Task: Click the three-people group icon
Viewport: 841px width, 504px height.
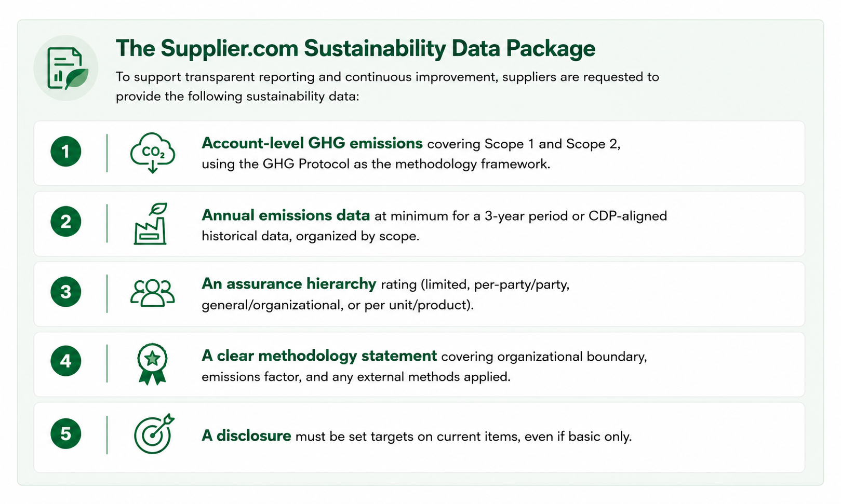Action: [152, 293]
